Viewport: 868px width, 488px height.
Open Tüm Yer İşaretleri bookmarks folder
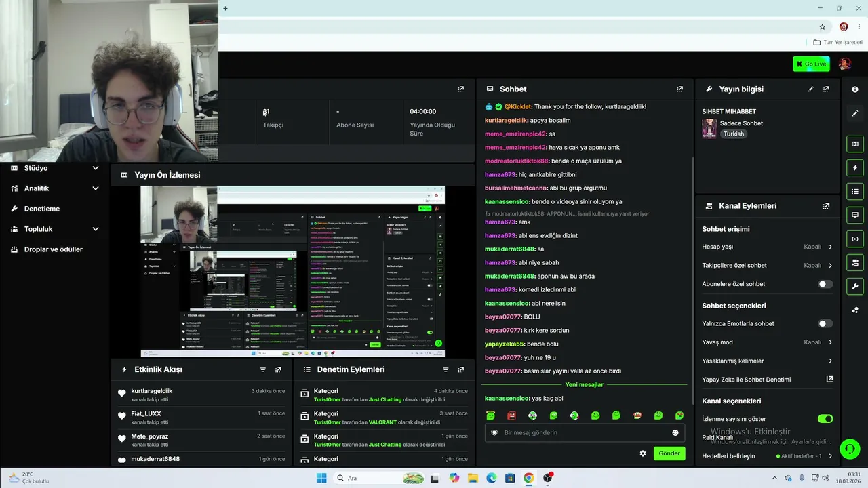[837, 43]
